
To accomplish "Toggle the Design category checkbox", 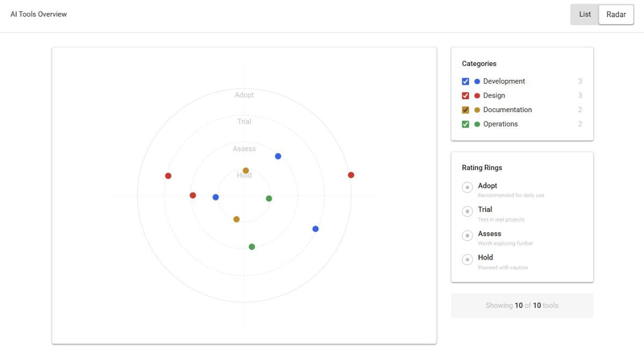I will [465, 96].
